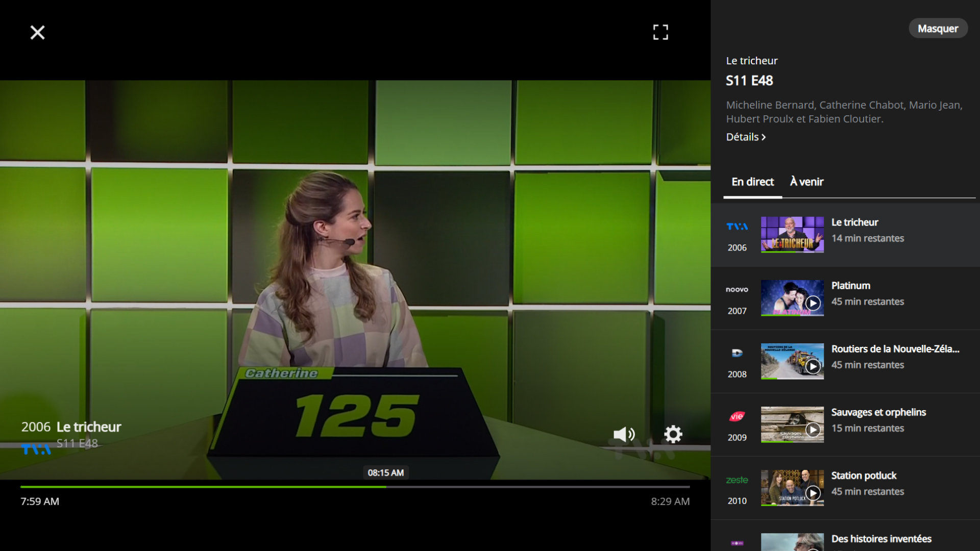Mute the volume speaker icon

[624, 434]
